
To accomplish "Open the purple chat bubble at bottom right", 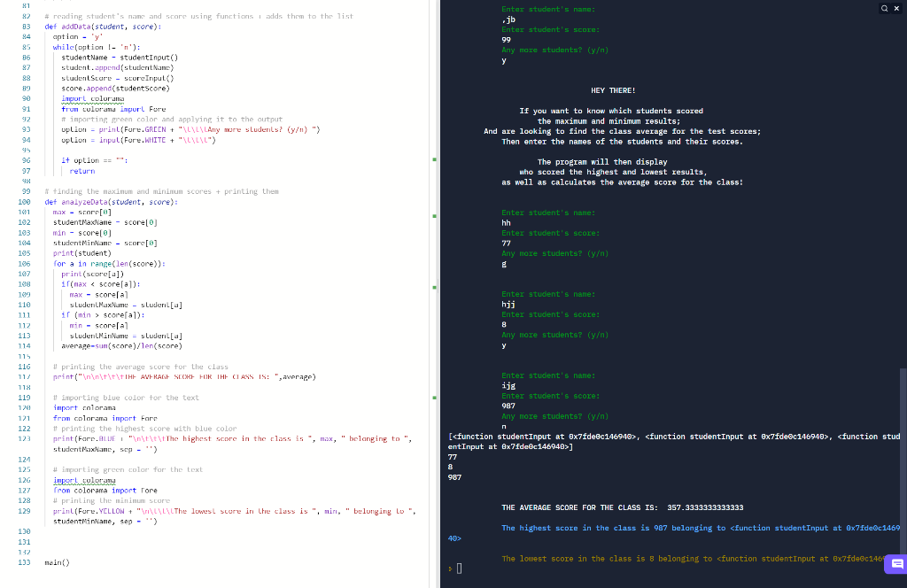I will click(895, 564).
